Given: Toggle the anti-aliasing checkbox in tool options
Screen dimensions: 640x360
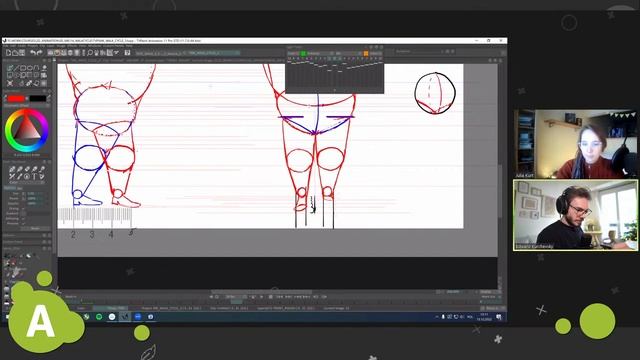Looking at the screenshot, I should pos(23,219).
